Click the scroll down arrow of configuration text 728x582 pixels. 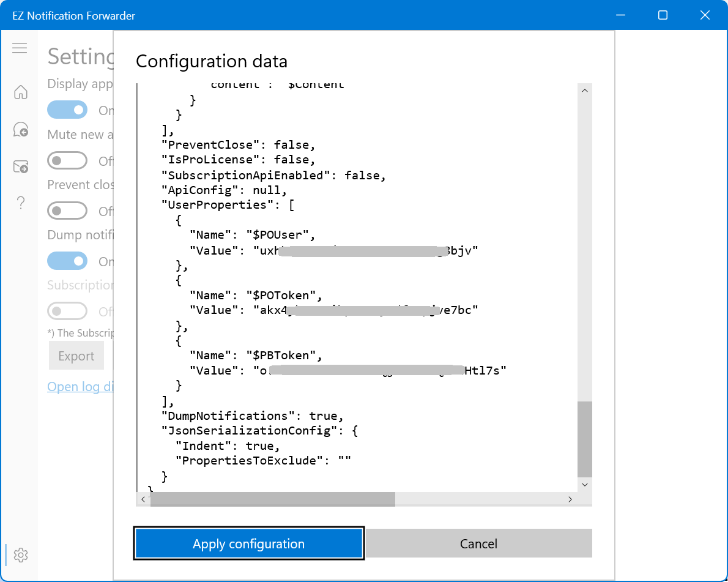(584, 484)
